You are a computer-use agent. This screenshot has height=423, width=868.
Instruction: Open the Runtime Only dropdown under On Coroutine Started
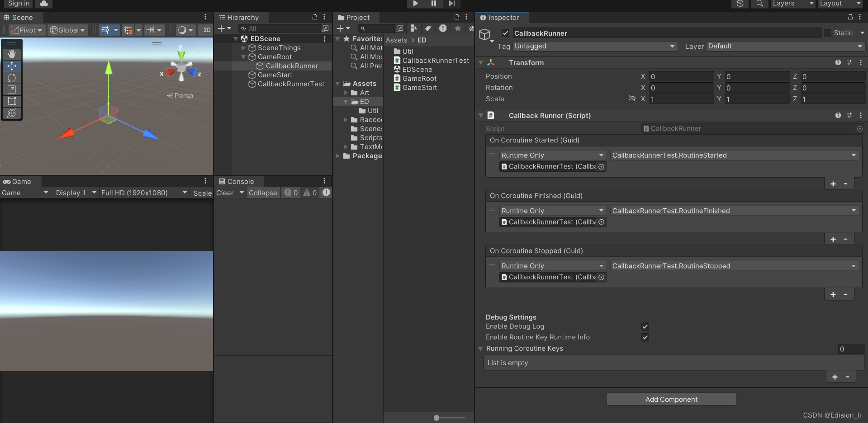(552, 155)
